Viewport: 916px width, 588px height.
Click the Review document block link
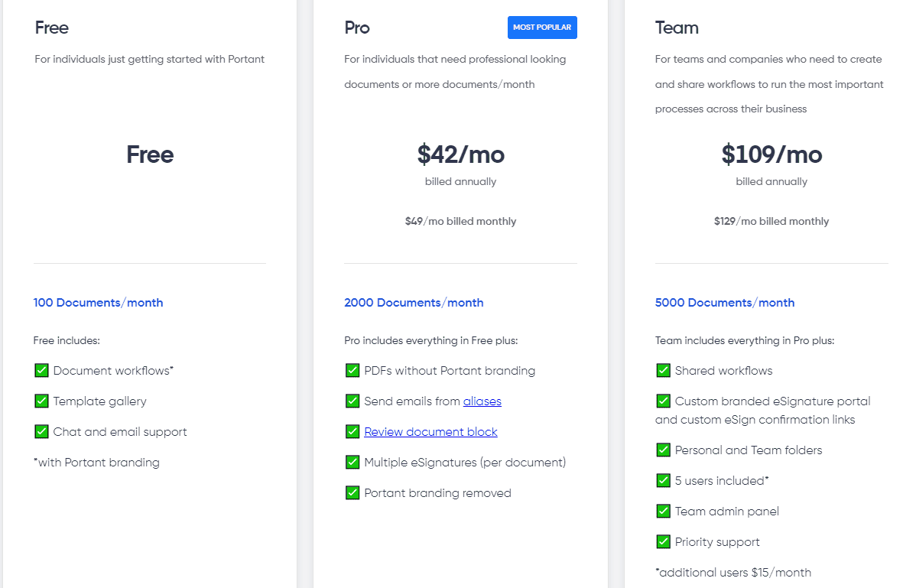[x=430, y=431]
